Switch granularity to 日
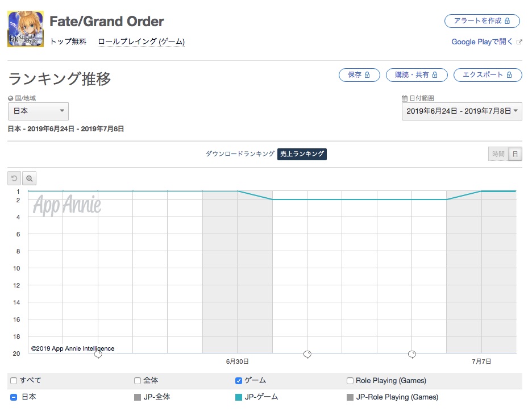The width and height of the screenshot is (528, 420). 515,154
